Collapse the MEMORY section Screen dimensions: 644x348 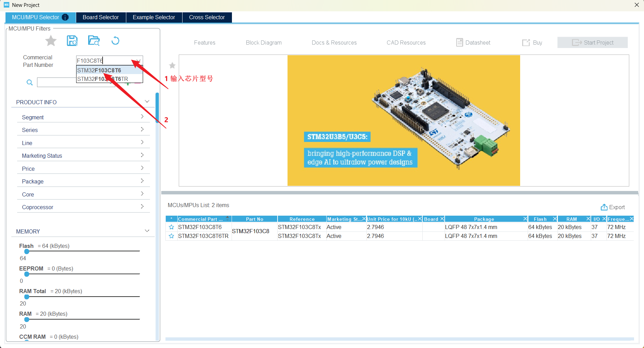tap(147, 231)
